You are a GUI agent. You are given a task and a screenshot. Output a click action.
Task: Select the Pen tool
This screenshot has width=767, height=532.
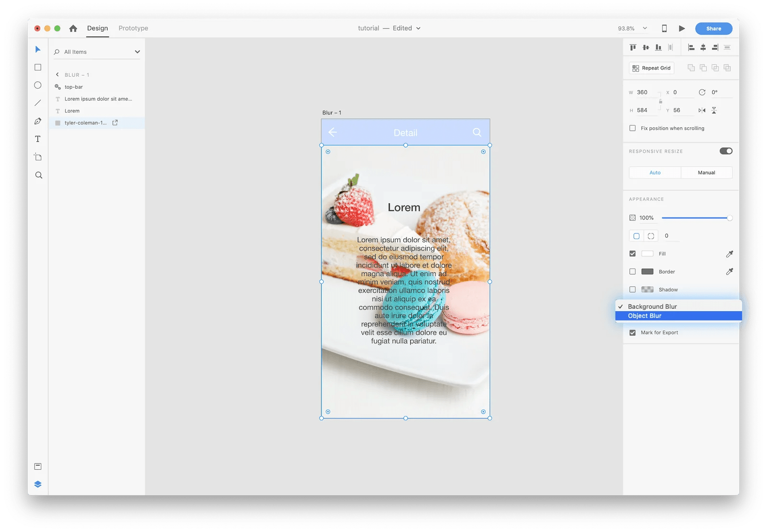[38, 121]
